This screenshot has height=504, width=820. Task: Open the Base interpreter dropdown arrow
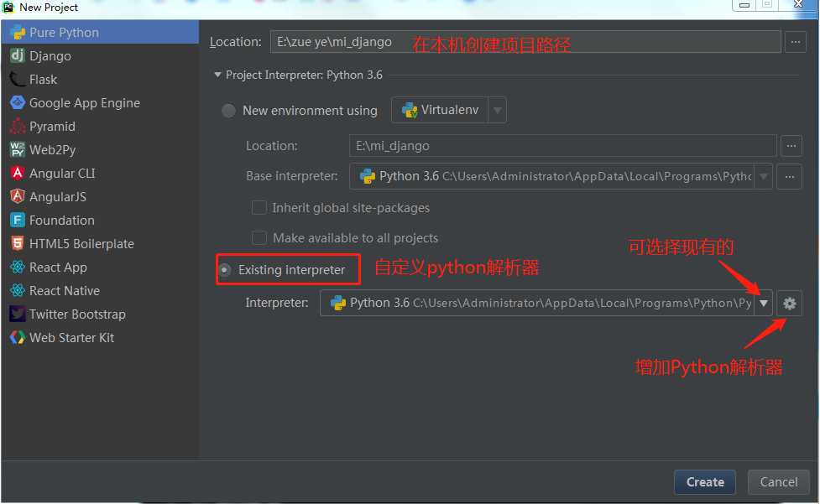coord(764,177)
